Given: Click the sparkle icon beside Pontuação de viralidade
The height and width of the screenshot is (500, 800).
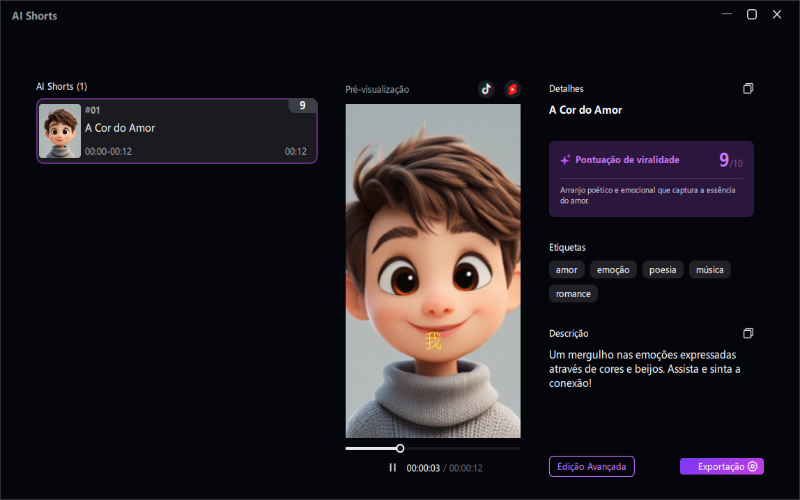Looking at the screenshot, I should pos(565,159).
